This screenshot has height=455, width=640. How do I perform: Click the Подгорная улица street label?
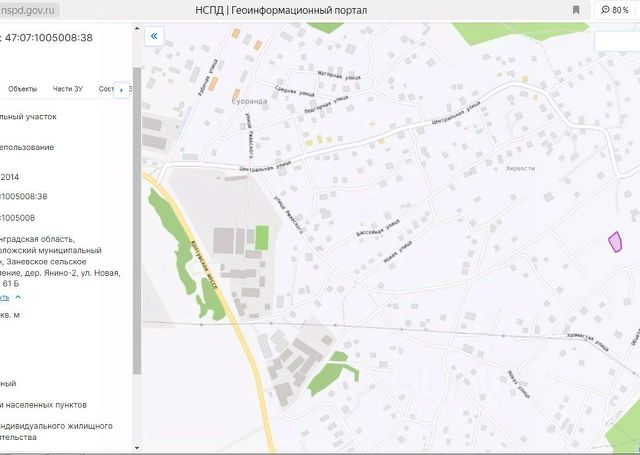[326, 104]
